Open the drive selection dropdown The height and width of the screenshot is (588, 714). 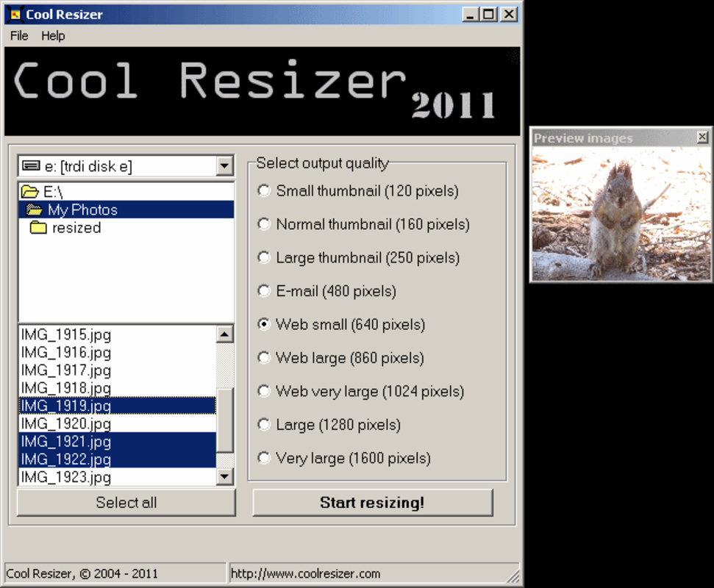[x=225, y=166]
